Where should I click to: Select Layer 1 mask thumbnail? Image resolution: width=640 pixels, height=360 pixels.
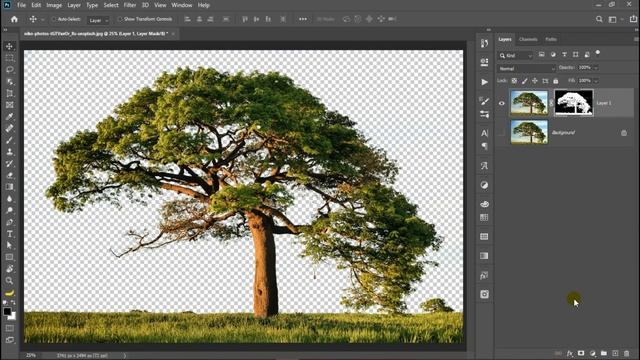point(574,103)
